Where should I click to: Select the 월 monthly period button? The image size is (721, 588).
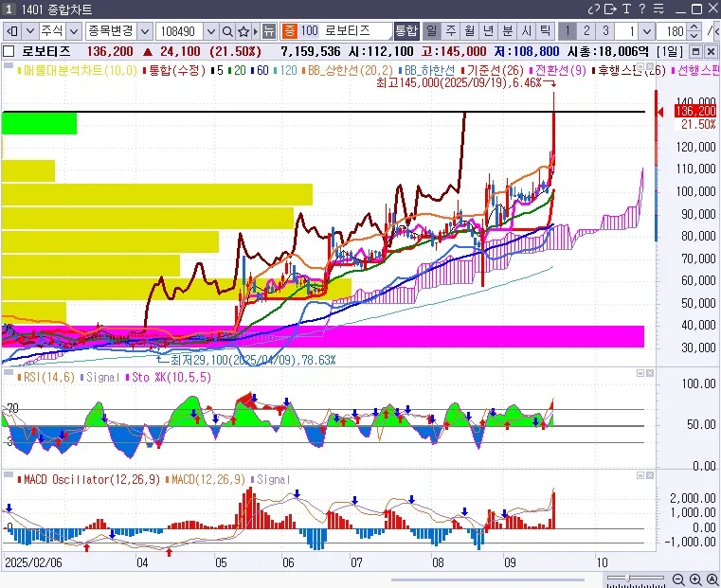(x=469, y=31)
